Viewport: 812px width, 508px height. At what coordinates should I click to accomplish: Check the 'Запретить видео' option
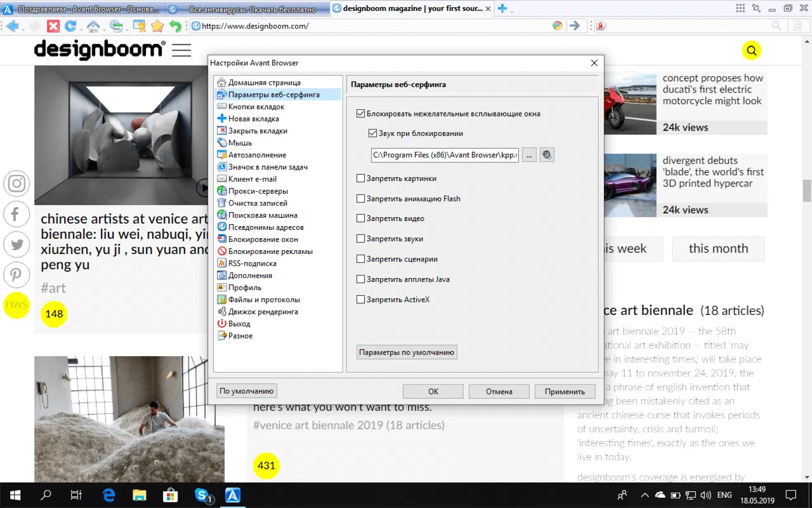click(361, 218)
